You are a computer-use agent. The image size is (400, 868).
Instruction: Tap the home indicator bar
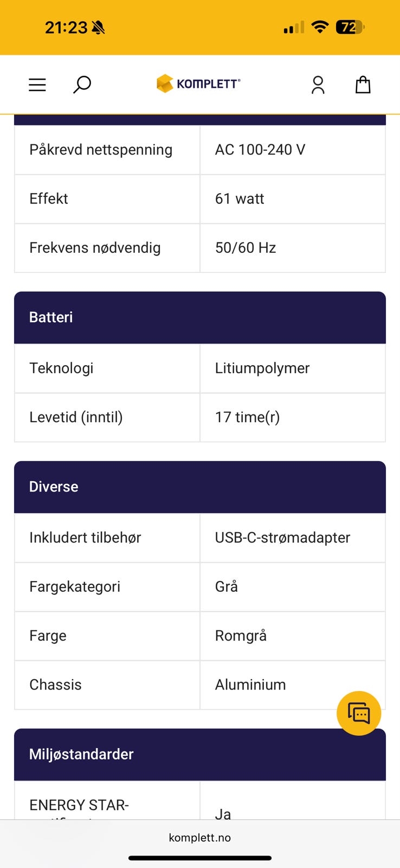pyautogui.click(x=200, y=858)
